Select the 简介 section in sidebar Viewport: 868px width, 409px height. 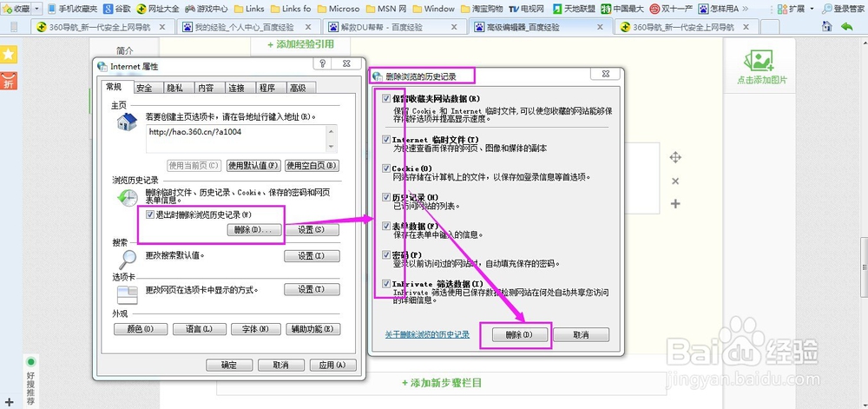coord(125,50)
